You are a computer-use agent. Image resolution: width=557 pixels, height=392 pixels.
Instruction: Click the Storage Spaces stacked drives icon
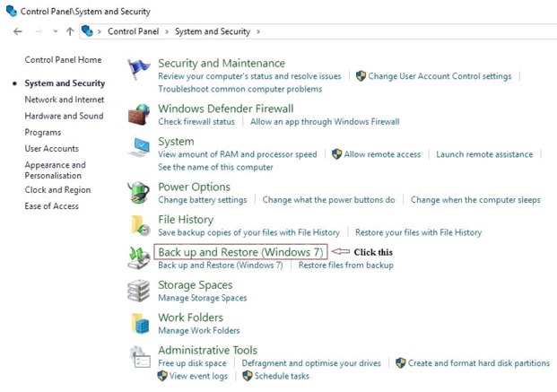(138, 291)
